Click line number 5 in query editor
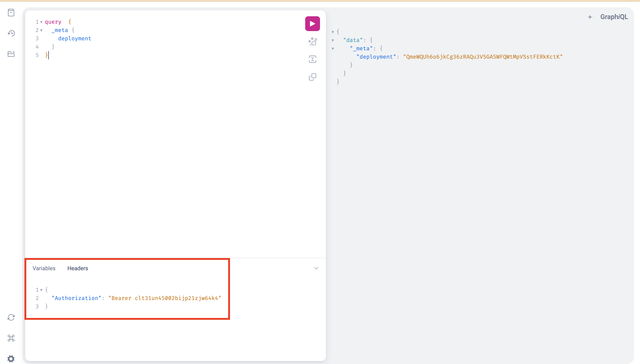 37,55
